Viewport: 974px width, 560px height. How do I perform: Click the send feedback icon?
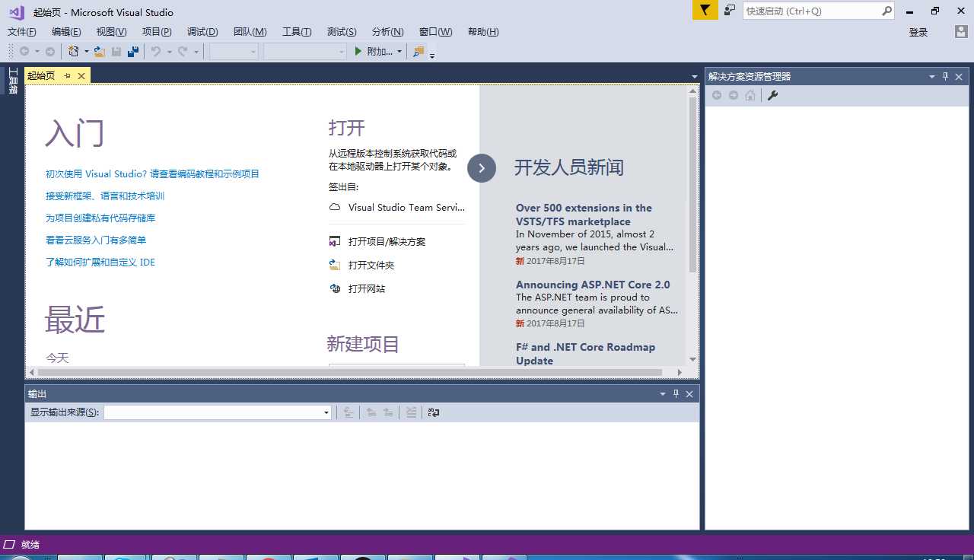click(x=730, y=11)
